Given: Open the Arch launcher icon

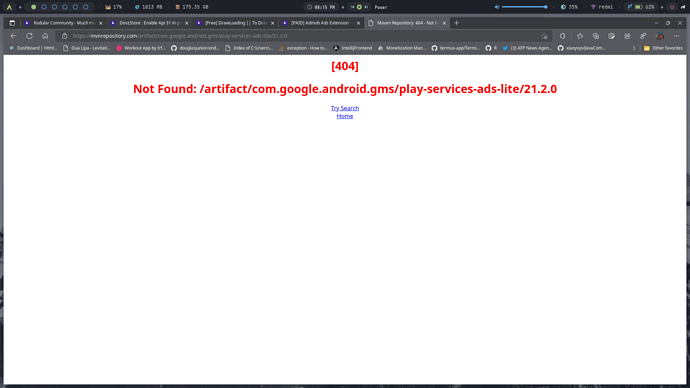Looking at the screenshot, I should pos(9,7).
